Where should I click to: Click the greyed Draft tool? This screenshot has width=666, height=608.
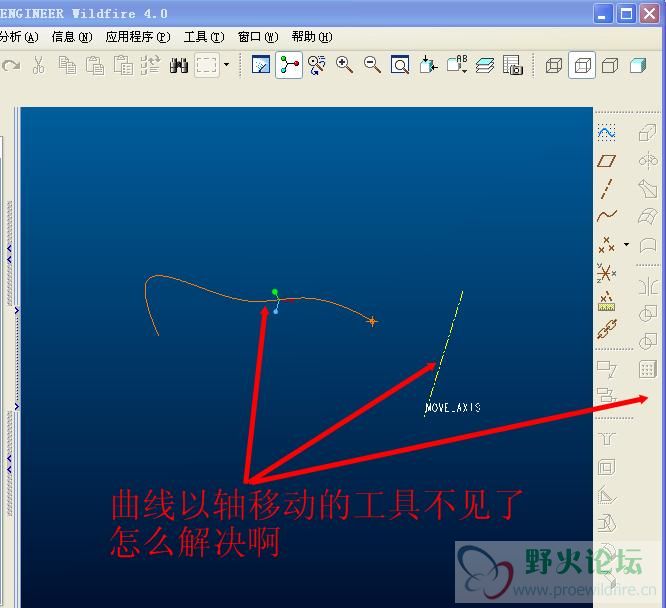click(x=607, y=523)
